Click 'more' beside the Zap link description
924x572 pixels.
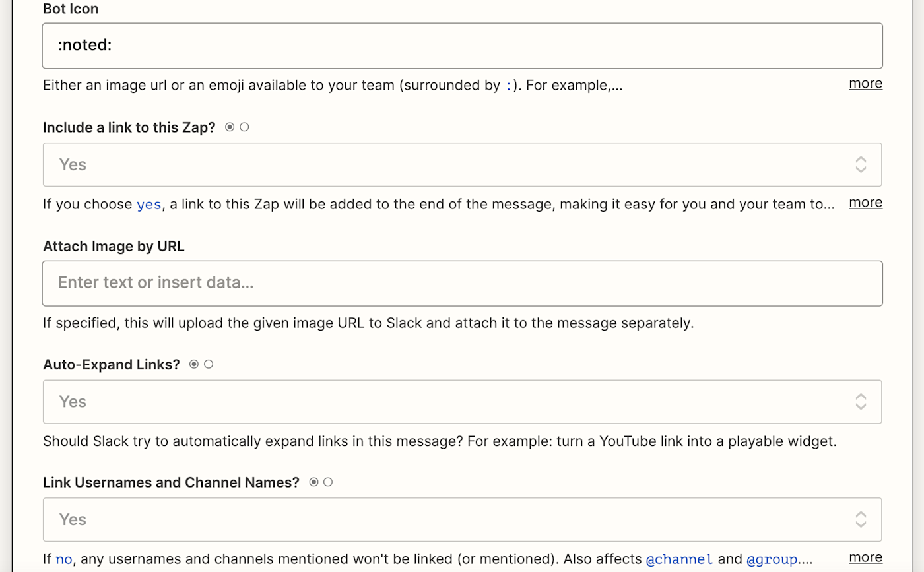tap(865, 203)
